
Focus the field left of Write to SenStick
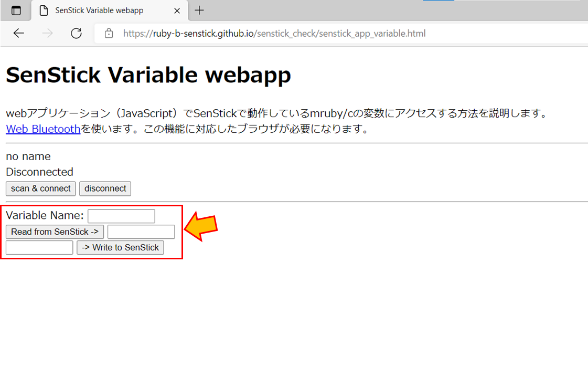39,247
